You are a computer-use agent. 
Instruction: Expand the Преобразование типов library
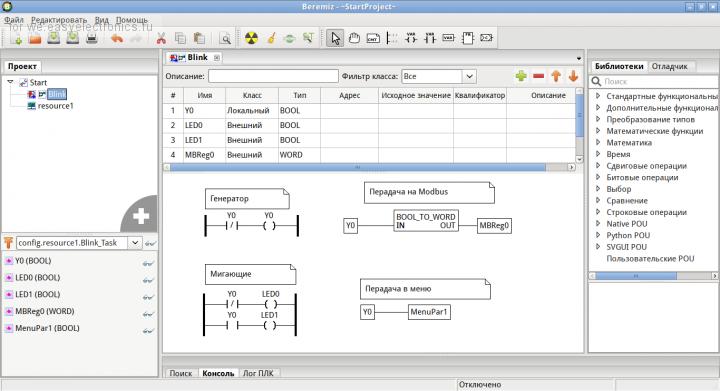click(598, 119)
